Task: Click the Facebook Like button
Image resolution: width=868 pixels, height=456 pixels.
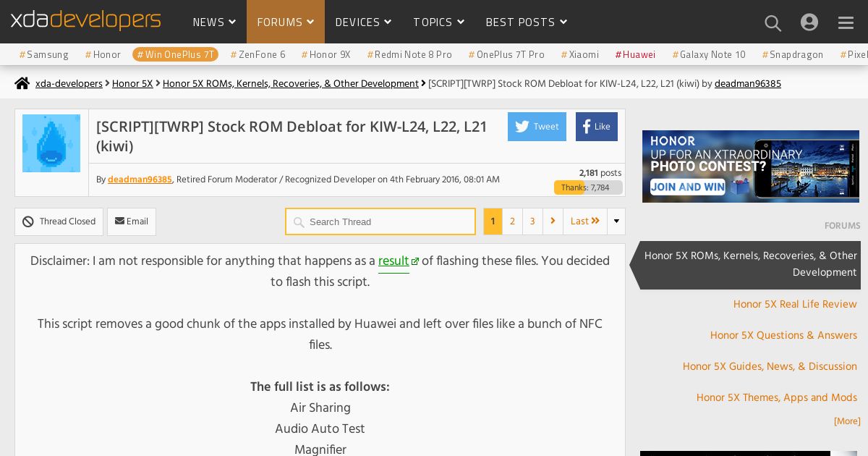Action: tap(597, 127)
